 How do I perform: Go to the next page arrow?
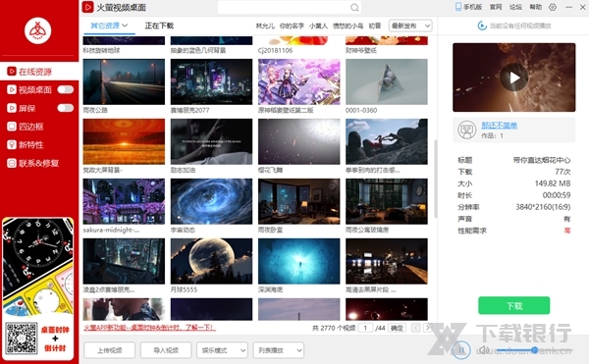427,328
